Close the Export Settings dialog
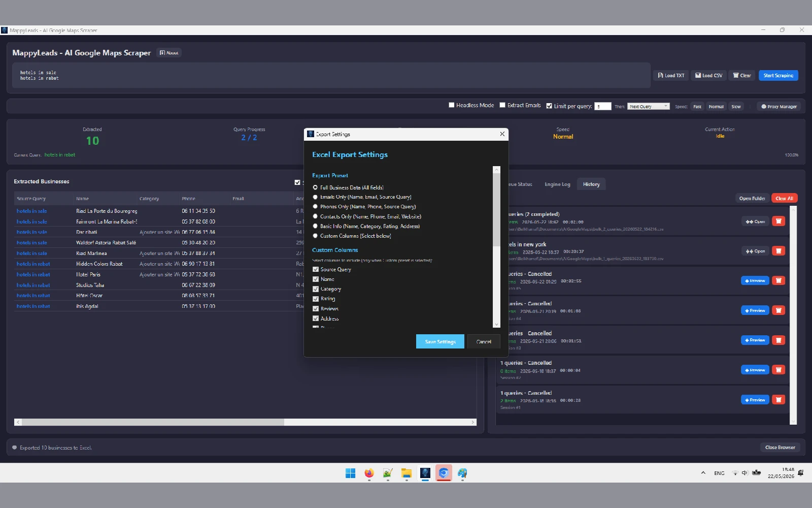The height and width of the screenshot is (508, 812). tap(502, 134)
